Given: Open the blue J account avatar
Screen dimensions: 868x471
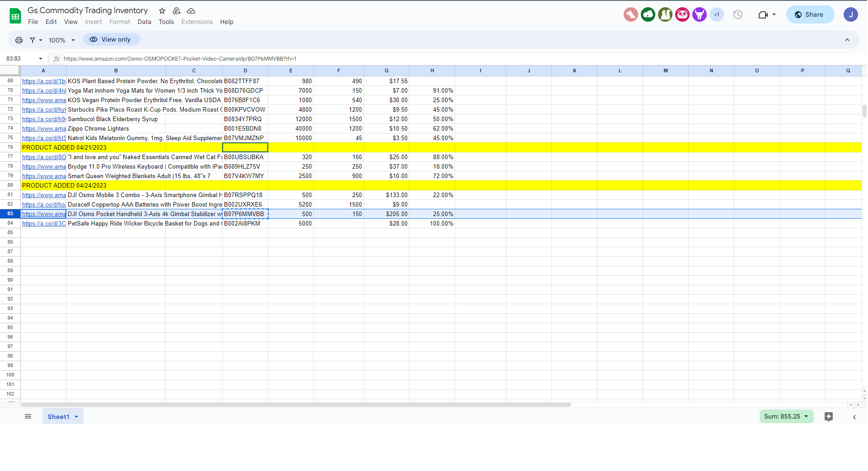Looking at the screenshot, I should (851, 15).
